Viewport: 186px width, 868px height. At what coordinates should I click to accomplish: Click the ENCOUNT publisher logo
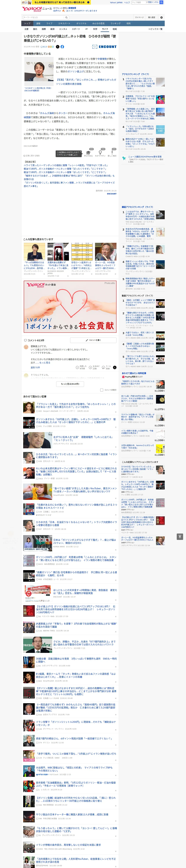pos(104,47)
